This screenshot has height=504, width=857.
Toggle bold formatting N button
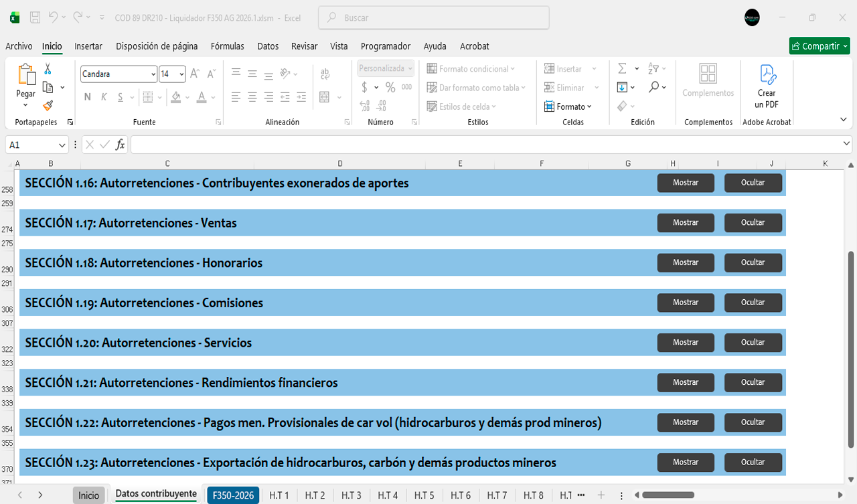87,97
